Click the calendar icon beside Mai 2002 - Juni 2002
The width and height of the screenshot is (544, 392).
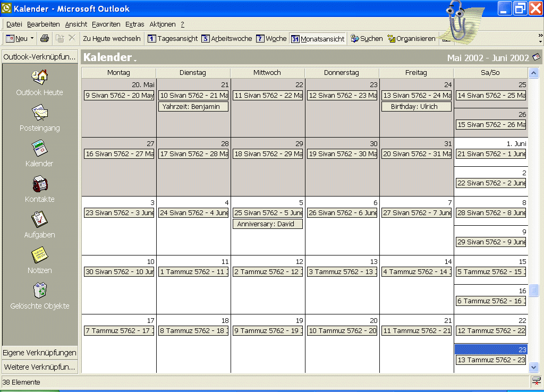(536, 57)
